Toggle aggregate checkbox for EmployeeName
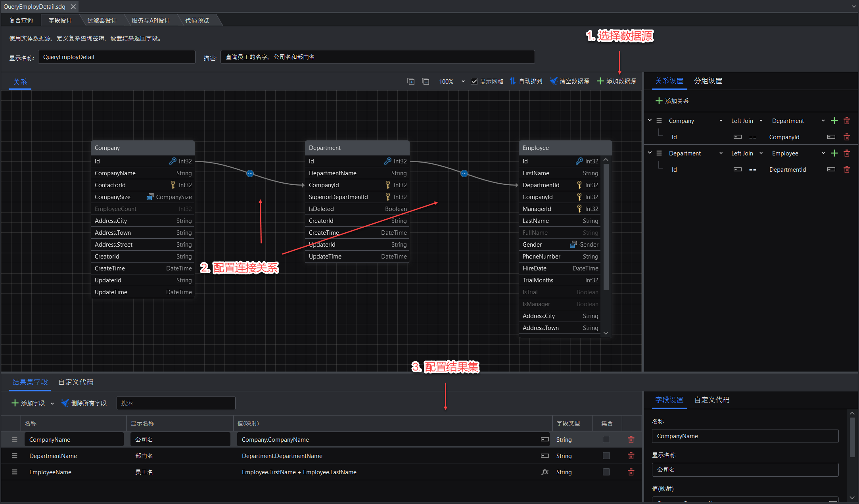Screen dimensions: 859x504 pyautogui.click(x=606, y=472)
